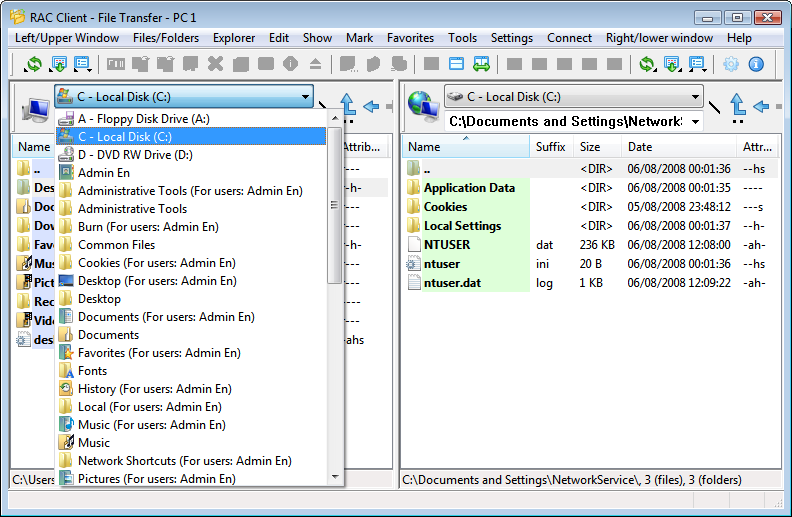Image resolution: width=792 pixels, height=517 pixels.
Task: Click the dropdown list scrollbar down arrow
Action: (x=335, y=477)
